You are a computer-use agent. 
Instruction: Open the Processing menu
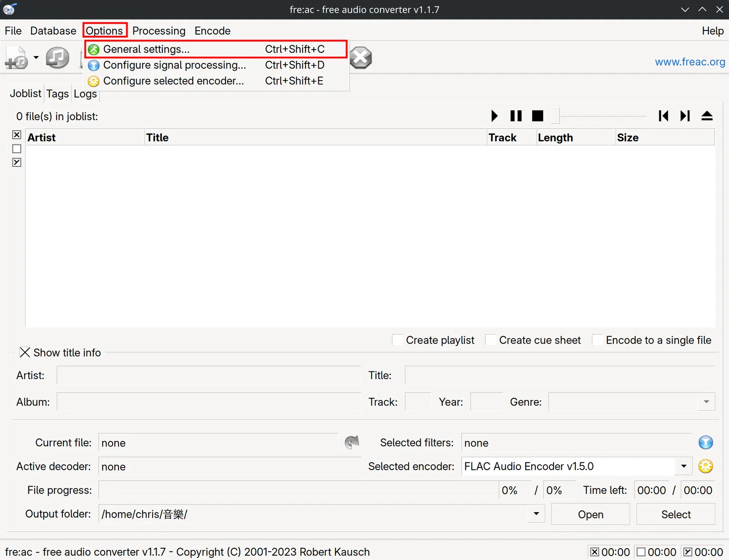[159, 31]
